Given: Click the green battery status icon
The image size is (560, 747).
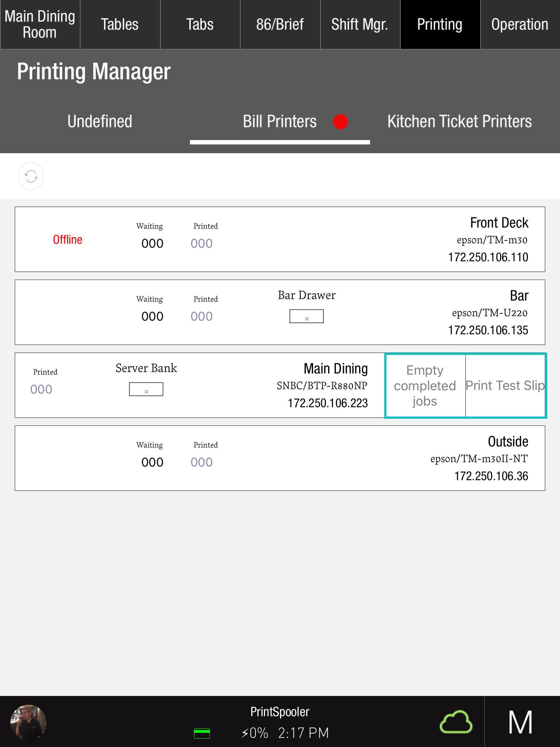Looking at the screenshot, I should tap(202, 733).
